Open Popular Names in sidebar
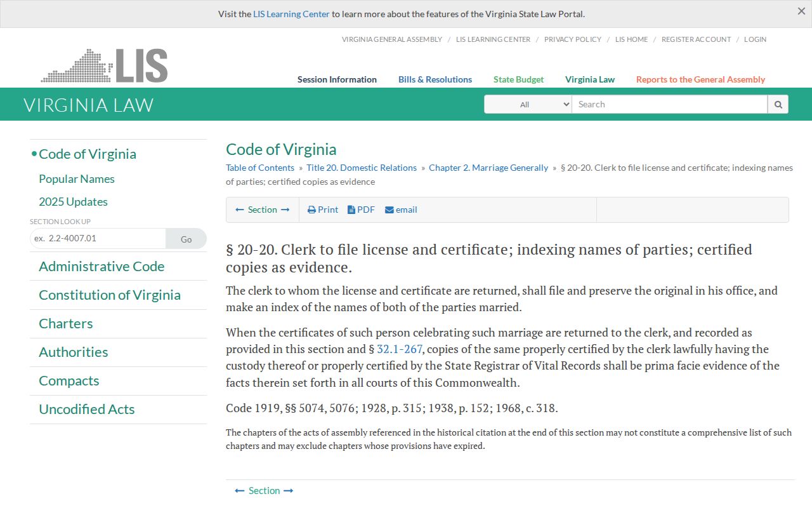 click(77, 179)
